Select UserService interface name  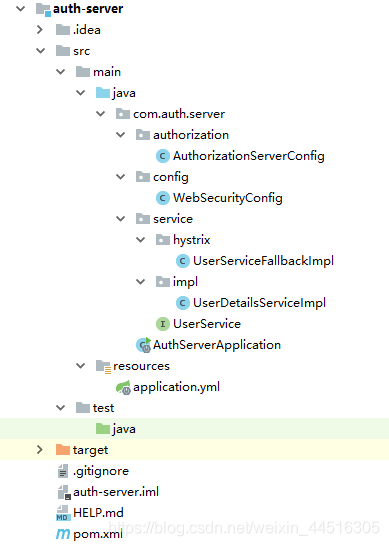(x=207, y=324)
